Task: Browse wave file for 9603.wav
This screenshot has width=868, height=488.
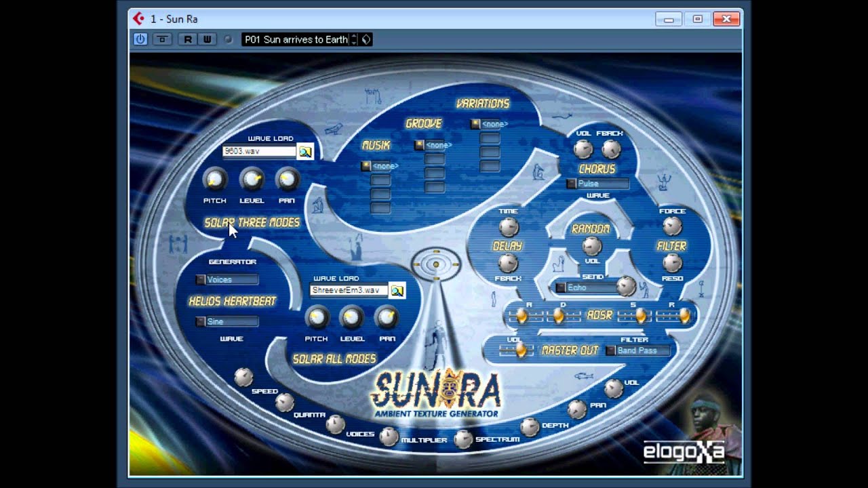Action: [x=305, y=152]
